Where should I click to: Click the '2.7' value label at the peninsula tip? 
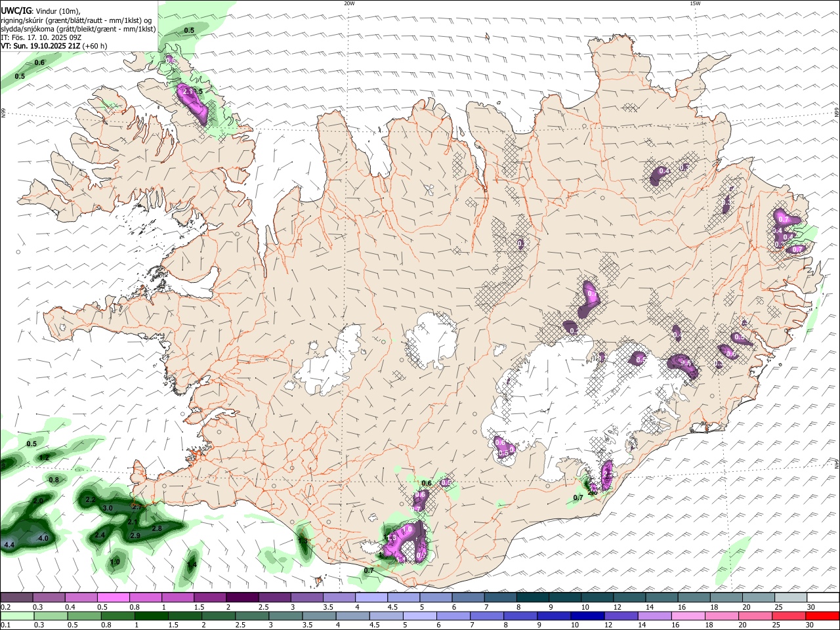137,507
